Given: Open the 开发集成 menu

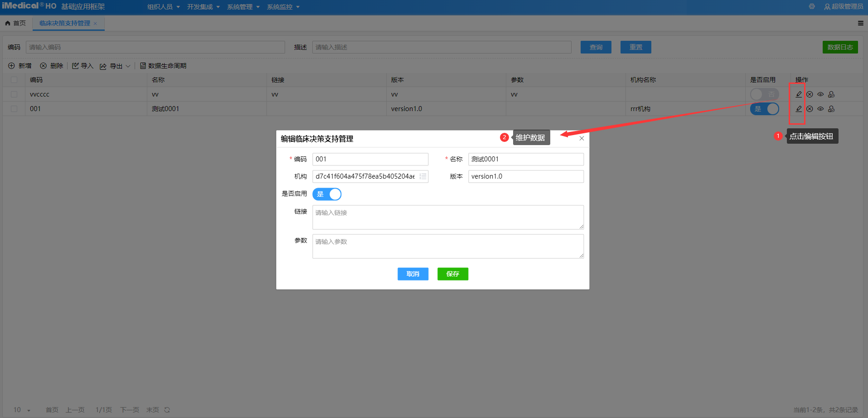Looking at the screenshot, I should pos(203,7).
